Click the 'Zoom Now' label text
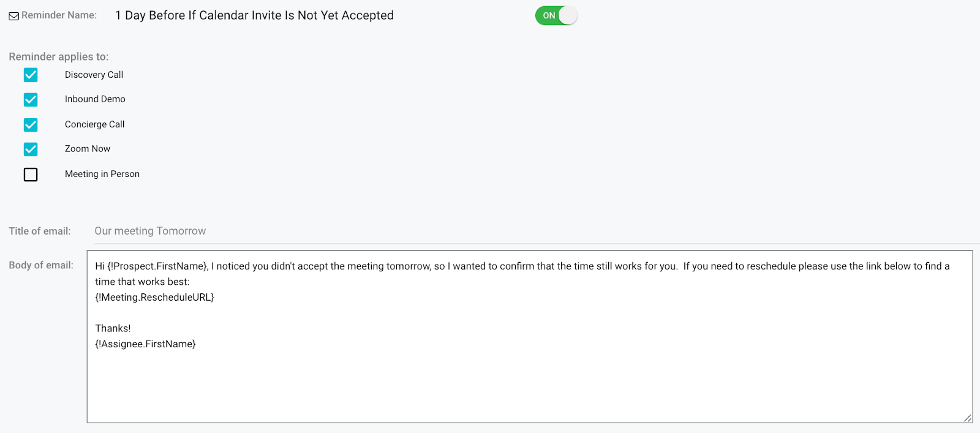The height and width of the screenshot is (433, 980). (88, 149)
